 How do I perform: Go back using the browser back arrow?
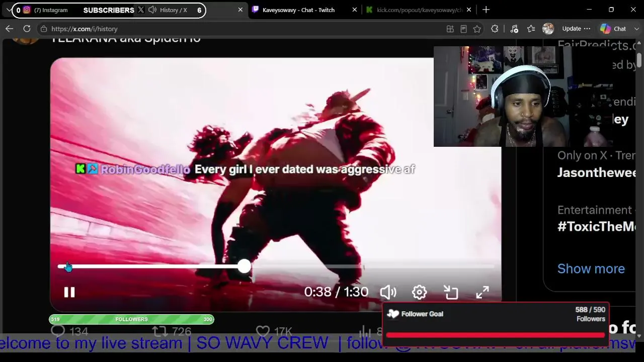9,29
